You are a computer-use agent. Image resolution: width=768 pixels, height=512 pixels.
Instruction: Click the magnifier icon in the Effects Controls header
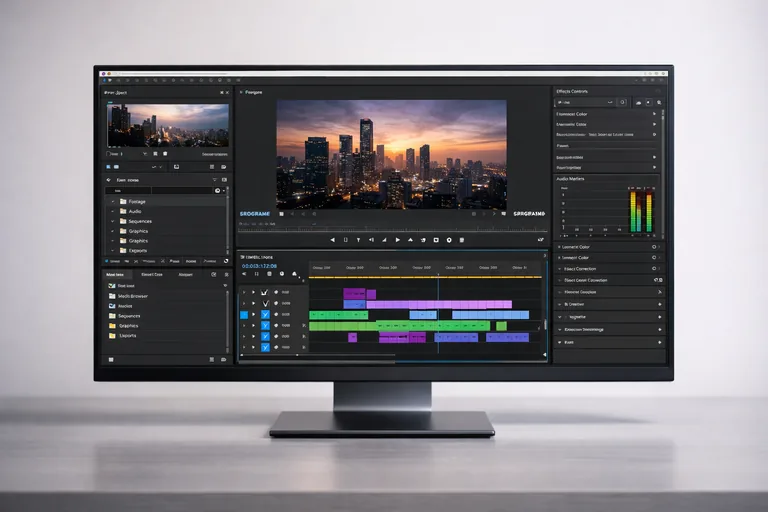pos(659,102)
